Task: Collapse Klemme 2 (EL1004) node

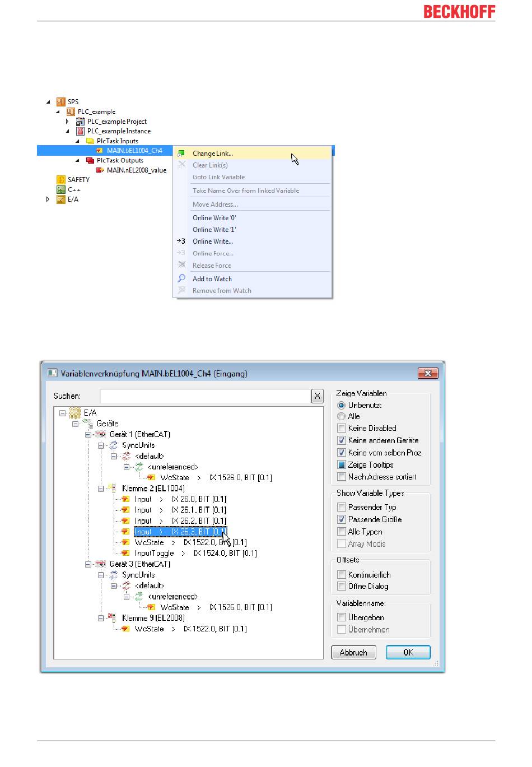Action: pos(101,489)
